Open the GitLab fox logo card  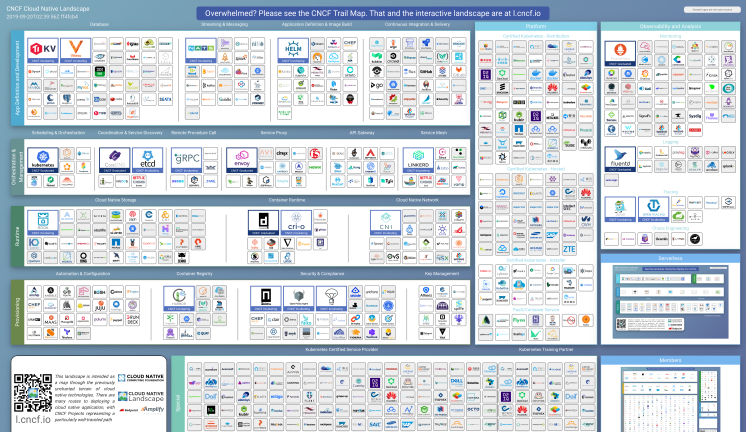tap(459, 71)
